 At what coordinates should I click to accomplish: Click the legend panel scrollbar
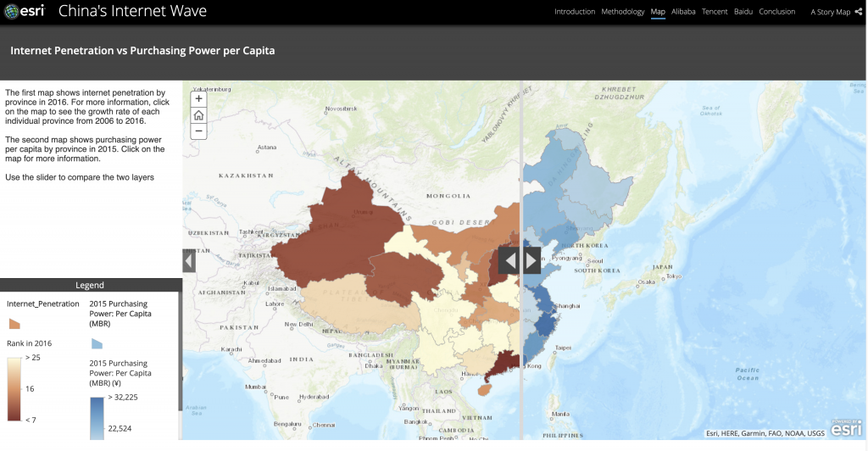(x=180, y=352)
